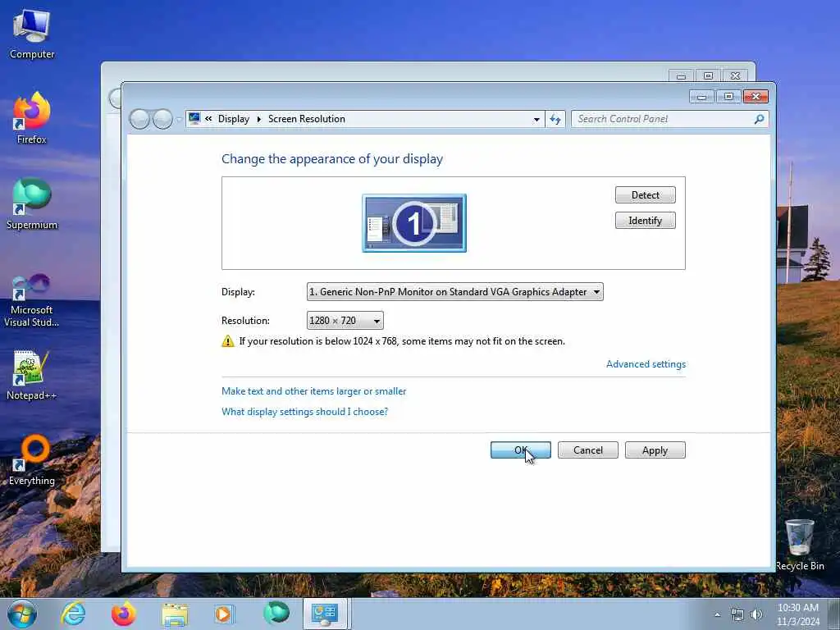The image size is (840, 630).
Task: Open the Display monitor dropdown
Action: (x=454, y=292)
